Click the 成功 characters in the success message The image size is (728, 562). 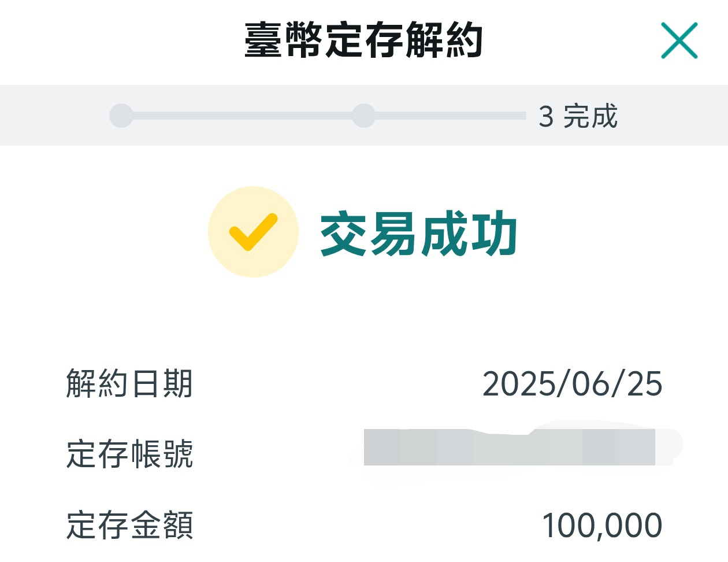[469, 234]
